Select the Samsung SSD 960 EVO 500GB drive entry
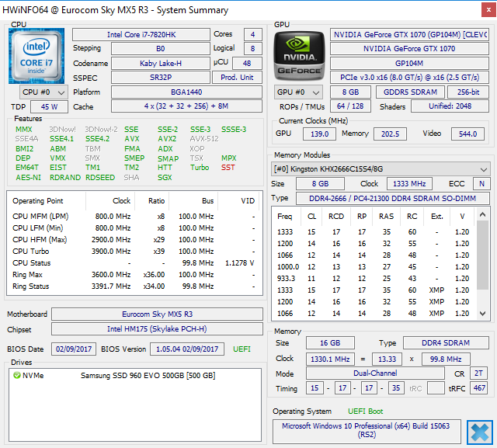Viewport: 497px width, 448px height. pyautogui.click(x=134, y=376)
